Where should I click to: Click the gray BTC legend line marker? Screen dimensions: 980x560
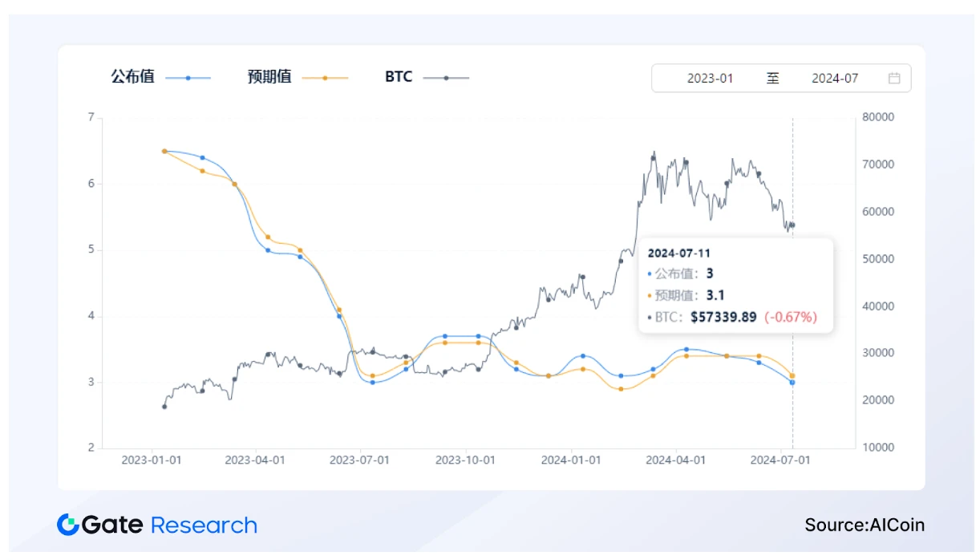446,78
